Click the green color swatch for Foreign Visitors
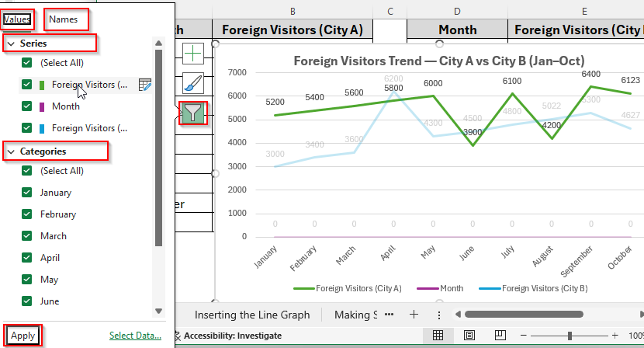 click(41, 85)
